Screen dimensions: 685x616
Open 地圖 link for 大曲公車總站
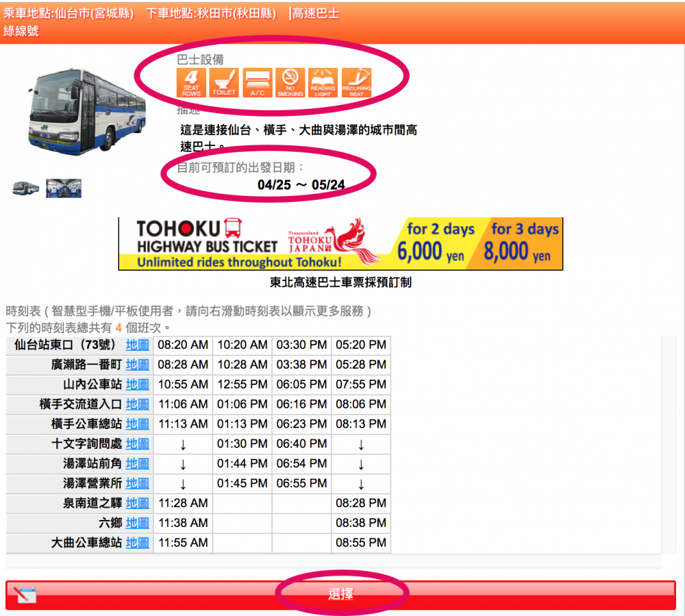pos(137,543)
